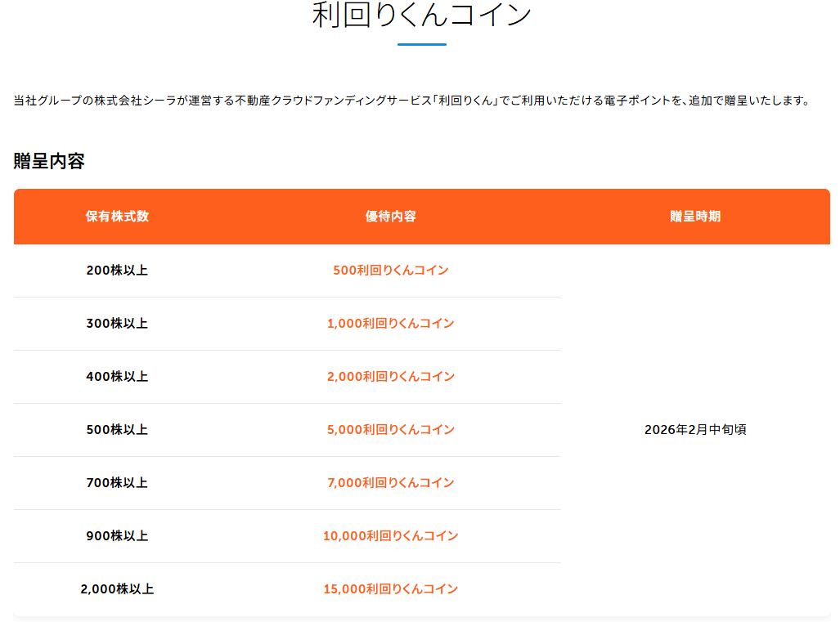
Task: Click the 500株以上 cell
Action: (117, 429)
